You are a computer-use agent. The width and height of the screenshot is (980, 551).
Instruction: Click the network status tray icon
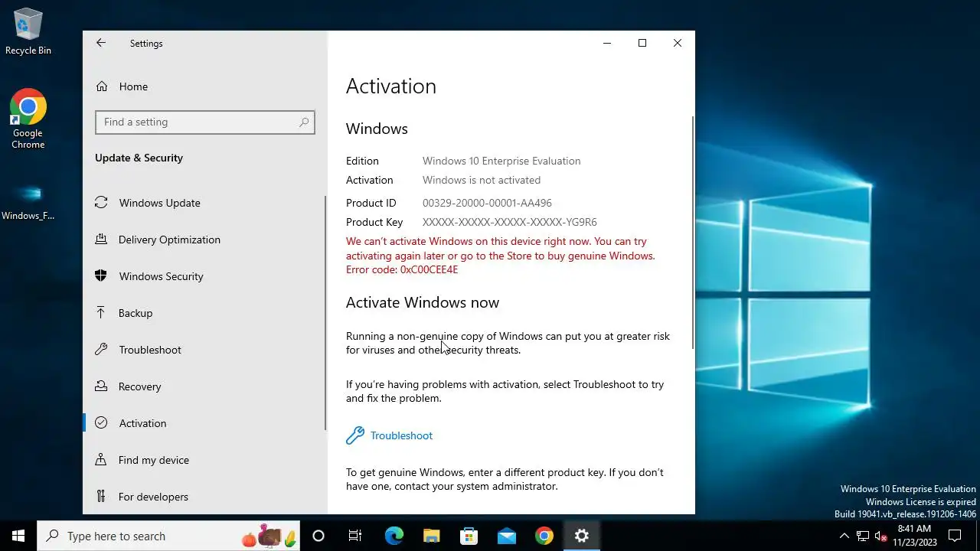pos(863,536)
